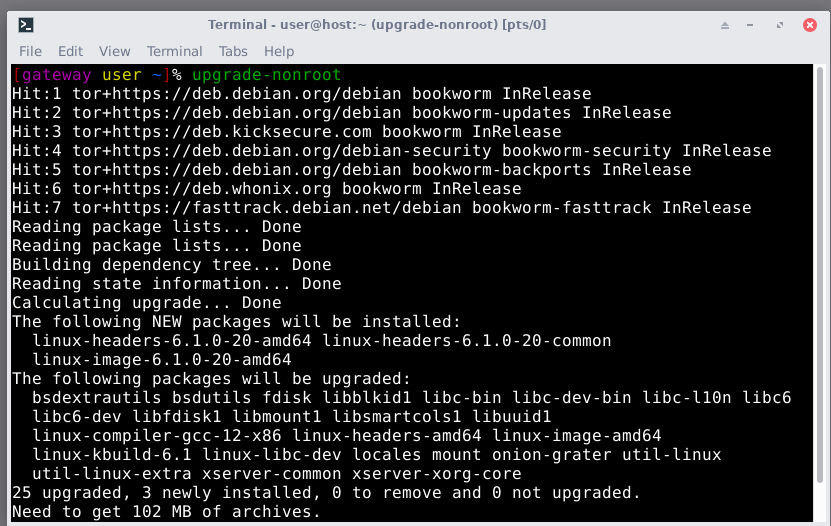Image resolution: width=831 pixels, height=526 pixels.
Task: Click package name xserver-xorg-core
Action: coord(437,474)
